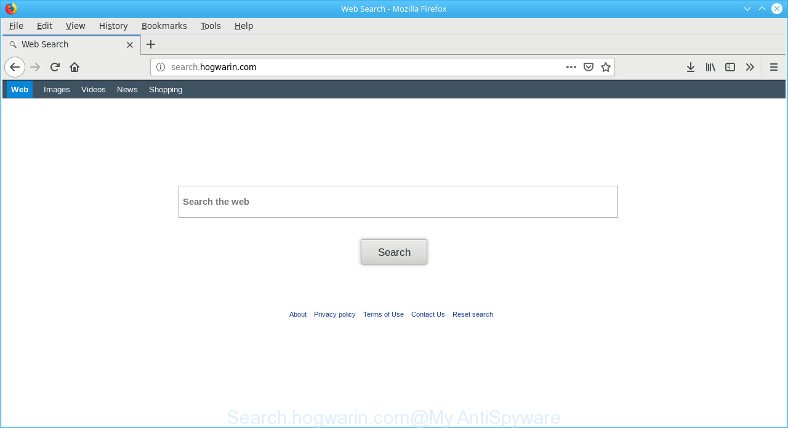The width and height of the screenshot is (788, 428).
Task: Open the Edit menu
Action: [x=44, y=26]
